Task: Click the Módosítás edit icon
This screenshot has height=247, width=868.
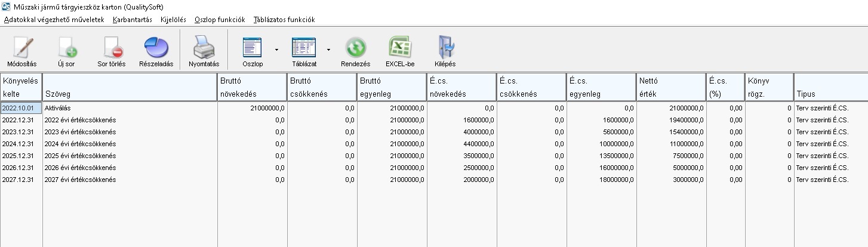Action: point(22,48)
